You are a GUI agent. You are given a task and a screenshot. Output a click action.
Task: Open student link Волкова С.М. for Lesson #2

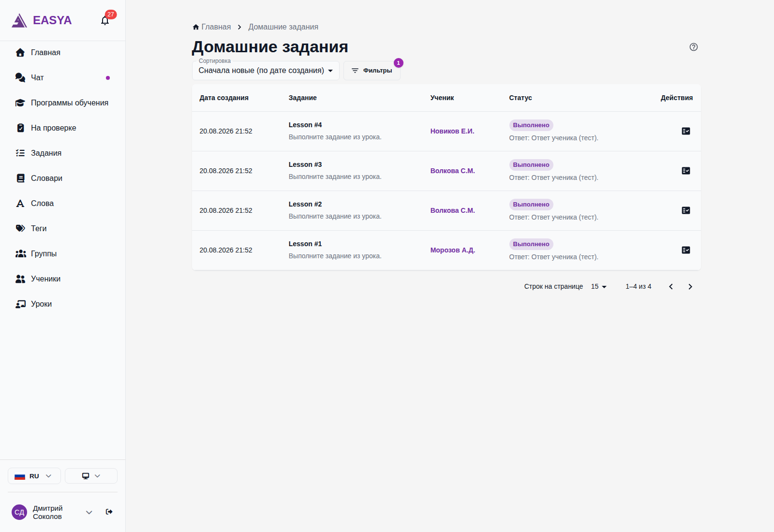pyautogui.click(x=453, y=210)
